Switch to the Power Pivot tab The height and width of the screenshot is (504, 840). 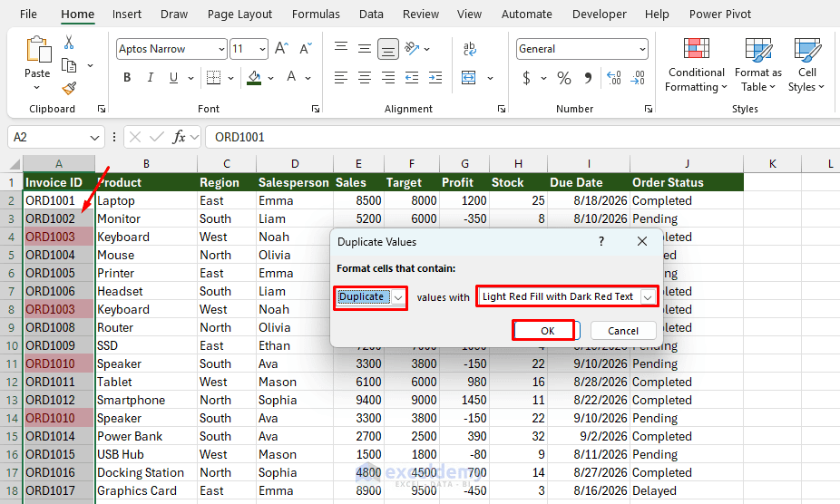(720, 14)
